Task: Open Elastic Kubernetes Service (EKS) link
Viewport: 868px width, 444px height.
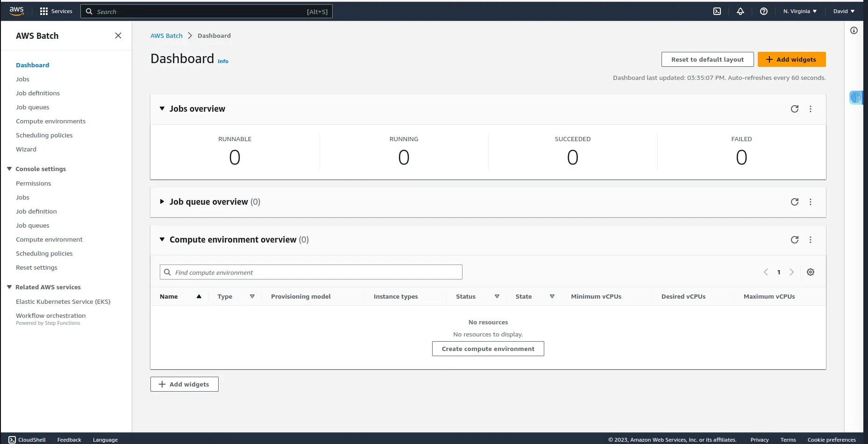Action: pos(63,301)
